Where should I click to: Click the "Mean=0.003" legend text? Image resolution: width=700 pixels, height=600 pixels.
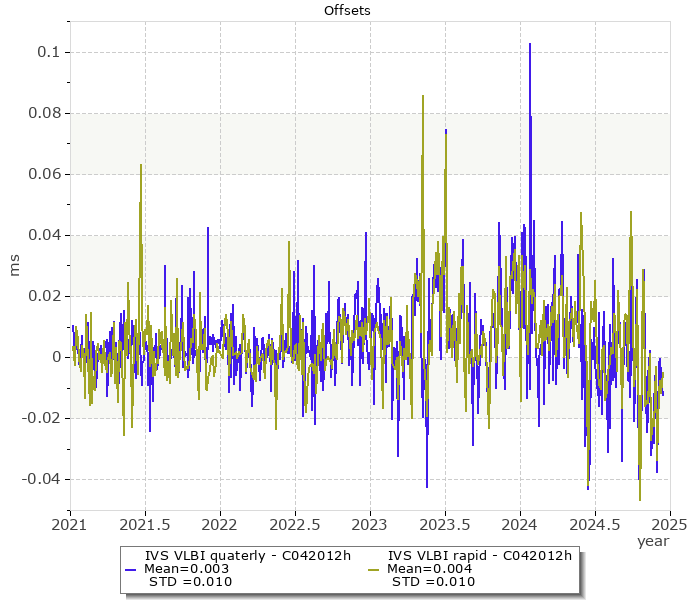pos(188,569)
